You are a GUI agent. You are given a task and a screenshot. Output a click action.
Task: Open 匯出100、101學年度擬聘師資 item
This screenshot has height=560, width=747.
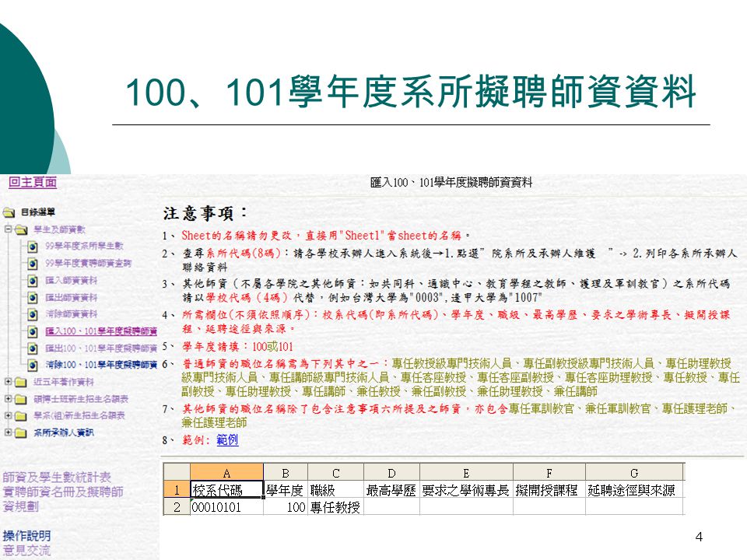tap(101, 348)
